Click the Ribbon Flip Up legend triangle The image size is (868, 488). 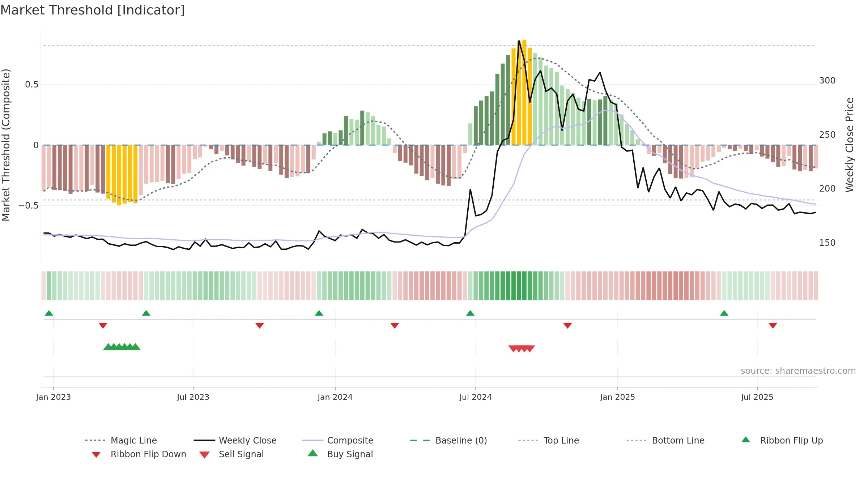point(746,440)
